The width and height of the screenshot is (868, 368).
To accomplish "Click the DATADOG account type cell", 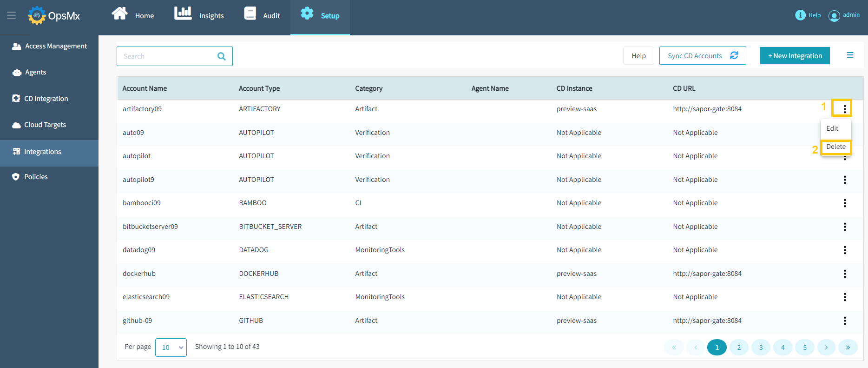I will 254,250.
